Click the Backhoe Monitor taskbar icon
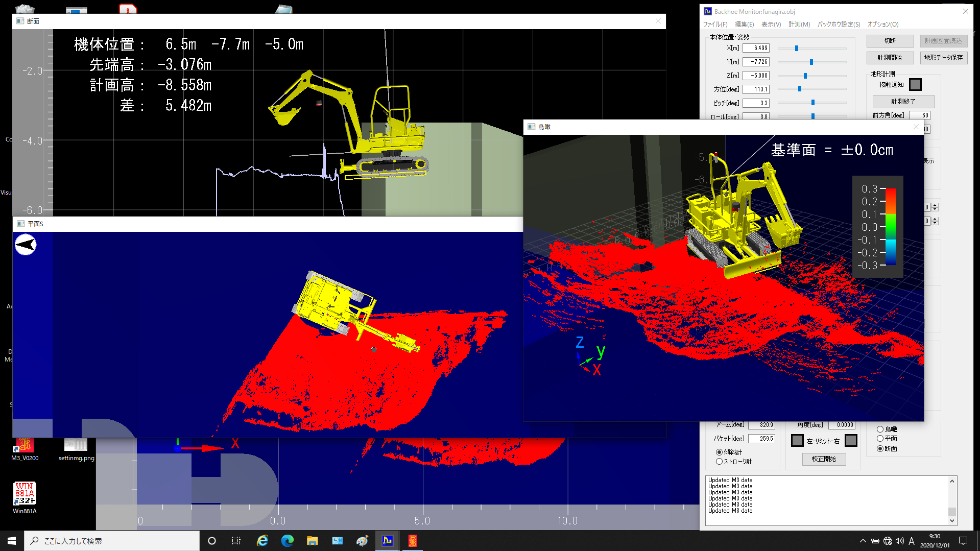This screenshot has width=980, height=551. coord(388,541)
